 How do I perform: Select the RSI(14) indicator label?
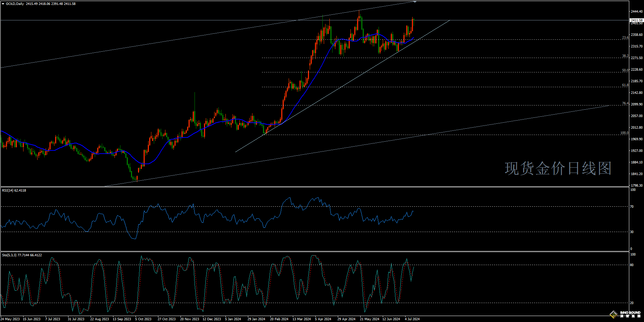14,191
